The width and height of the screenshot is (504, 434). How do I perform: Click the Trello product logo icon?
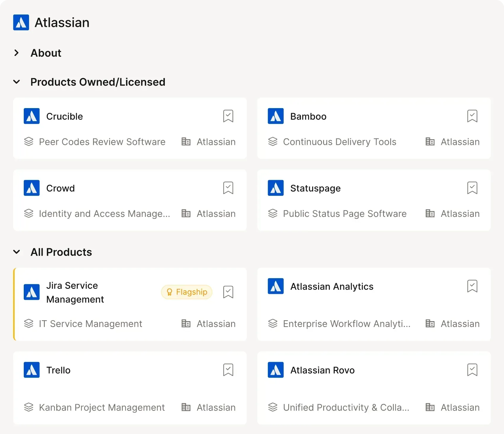[x=32, y=370]
